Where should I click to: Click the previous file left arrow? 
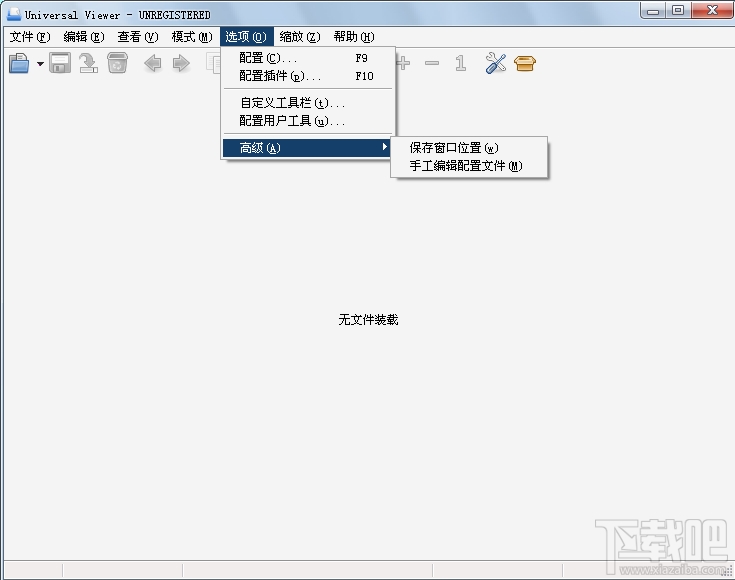click(x=152, y=63)
